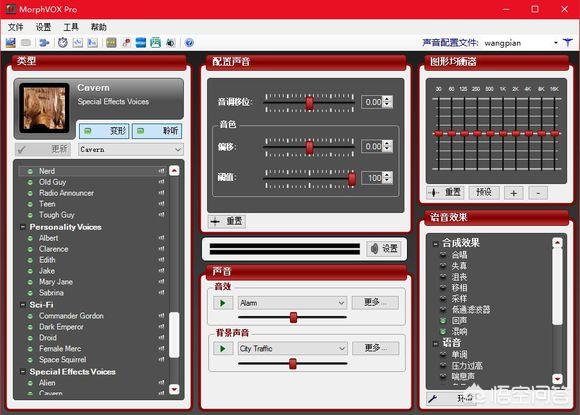
Task: Click the wrench icon under the voice effects list
Action: point(432,398)
